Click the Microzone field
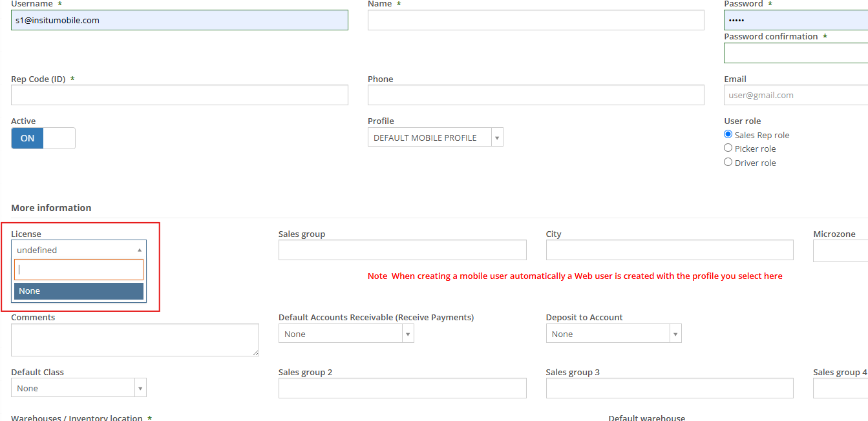 [x=840, y=250]
